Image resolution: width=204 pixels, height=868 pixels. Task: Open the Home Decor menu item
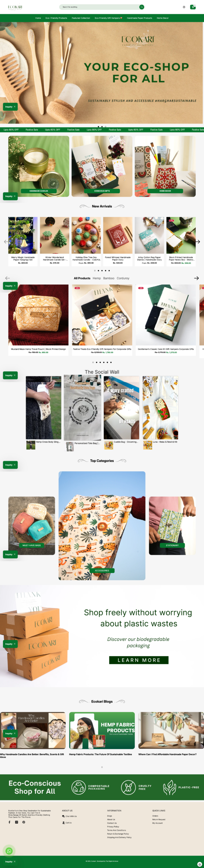point(163,18)
